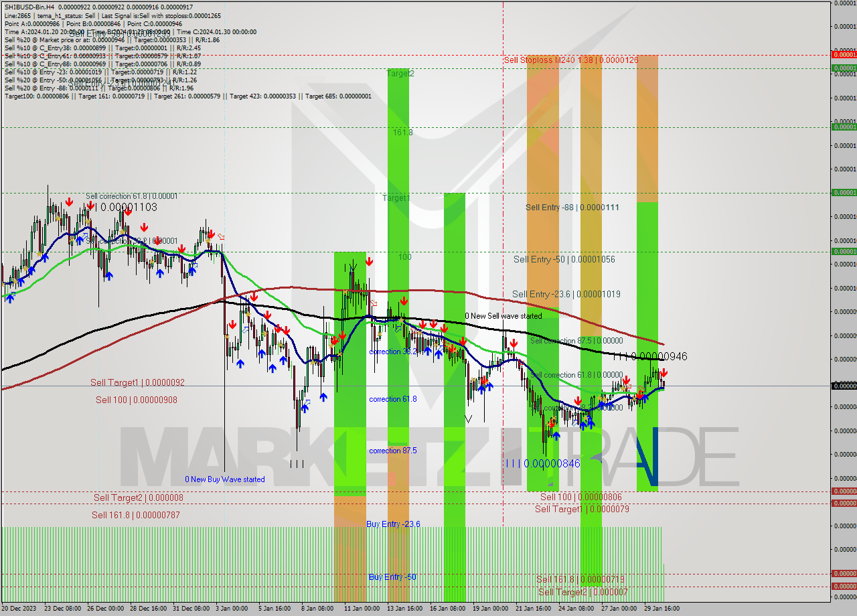Click the black current price tag on price axis
Image resolution: width=857 pixels, height=616 pixels.
(844, 386)
